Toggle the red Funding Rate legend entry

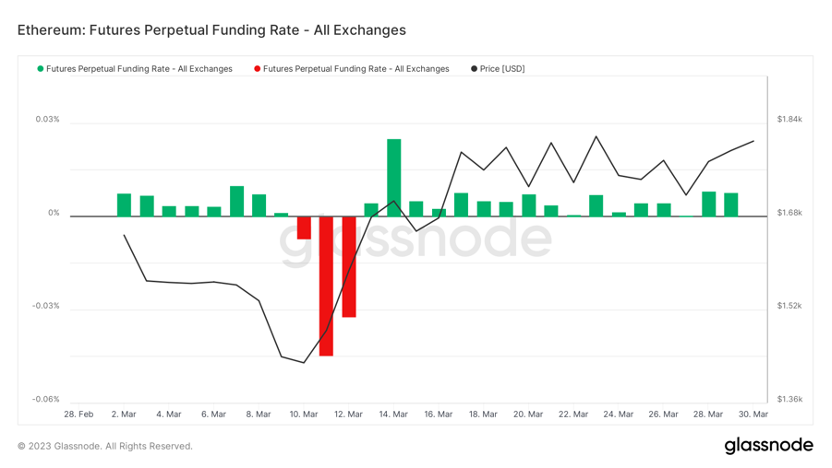tap(352, 69)
